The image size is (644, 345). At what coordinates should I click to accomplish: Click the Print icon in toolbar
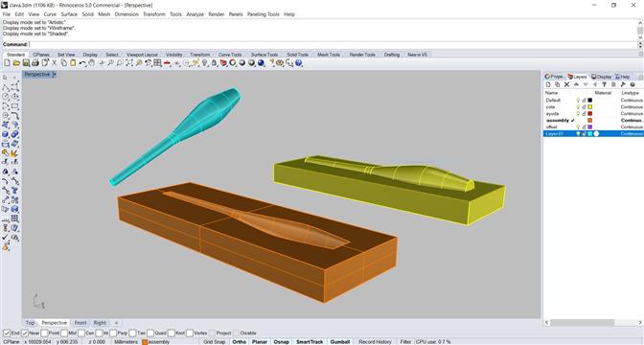tap(35, 63)
